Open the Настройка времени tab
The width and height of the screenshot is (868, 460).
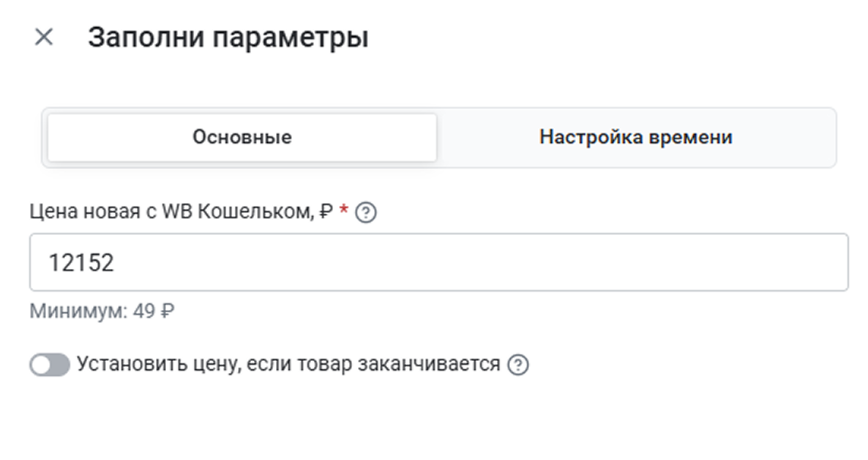tap(636, 138)
